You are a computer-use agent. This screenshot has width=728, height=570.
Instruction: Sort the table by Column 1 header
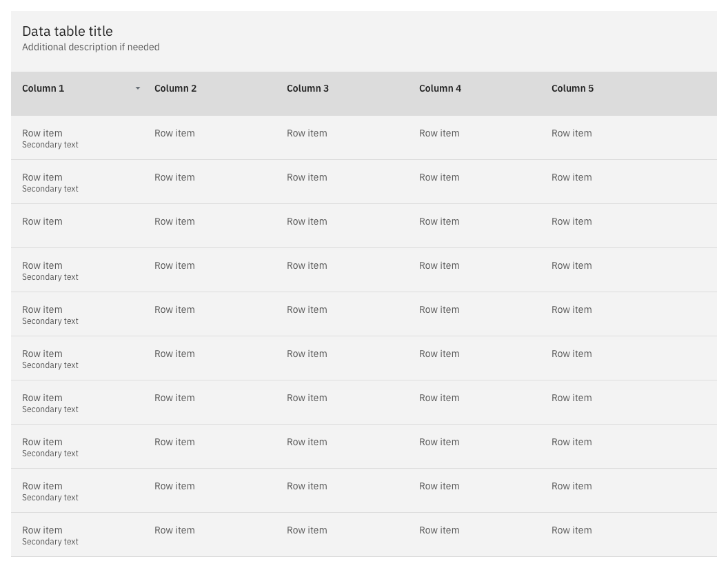[43, 88]
